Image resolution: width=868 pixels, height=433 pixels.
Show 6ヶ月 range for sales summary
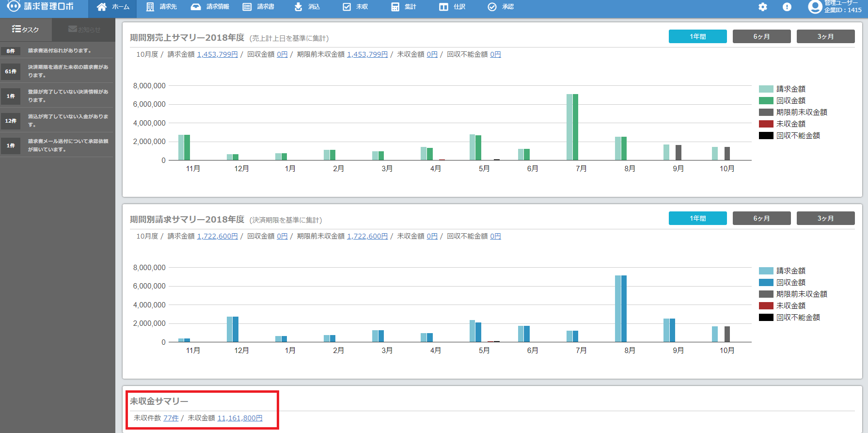(x=761, y=36)
